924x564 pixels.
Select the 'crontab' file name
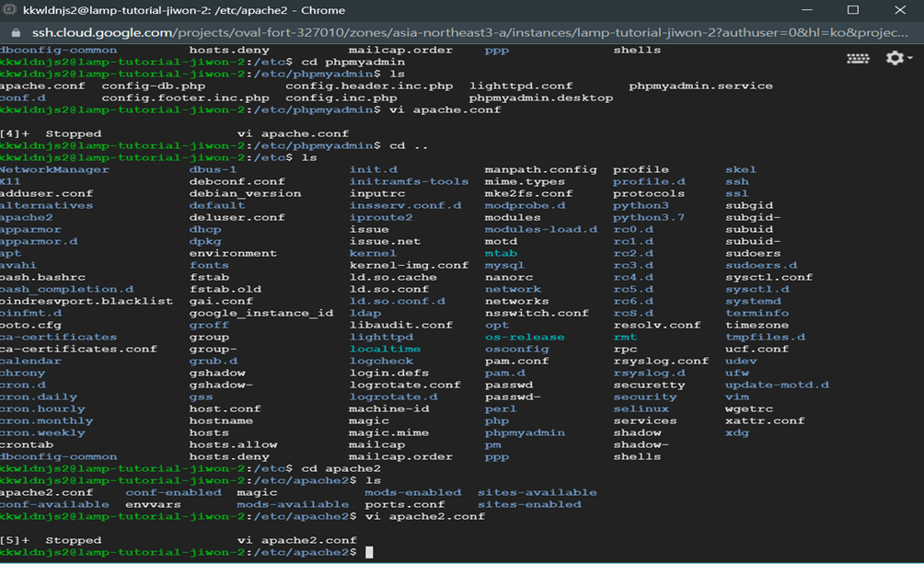point(27,444)
